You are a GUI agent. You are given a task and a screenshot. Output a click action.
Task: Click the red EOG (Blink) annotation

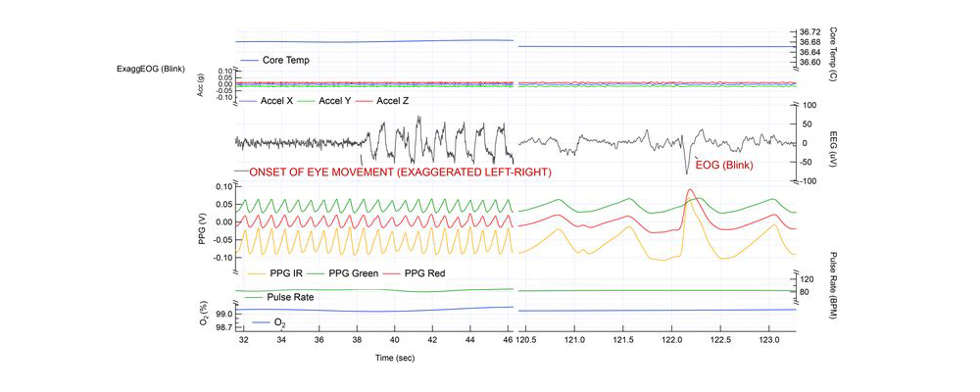(x=724, y=165)
